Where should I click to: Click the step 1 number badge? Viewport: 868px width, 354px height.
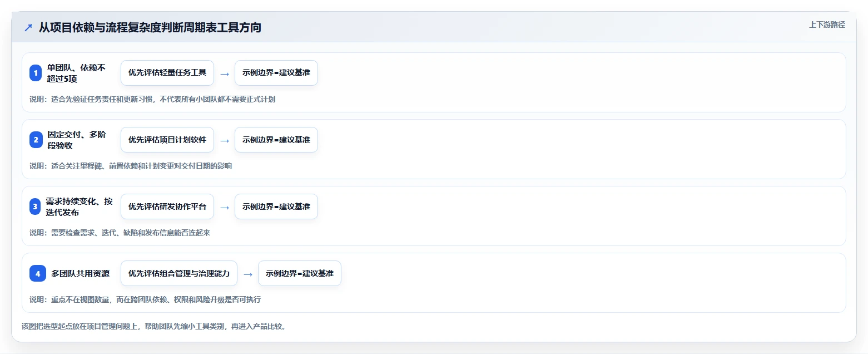(x=36, y=73)
